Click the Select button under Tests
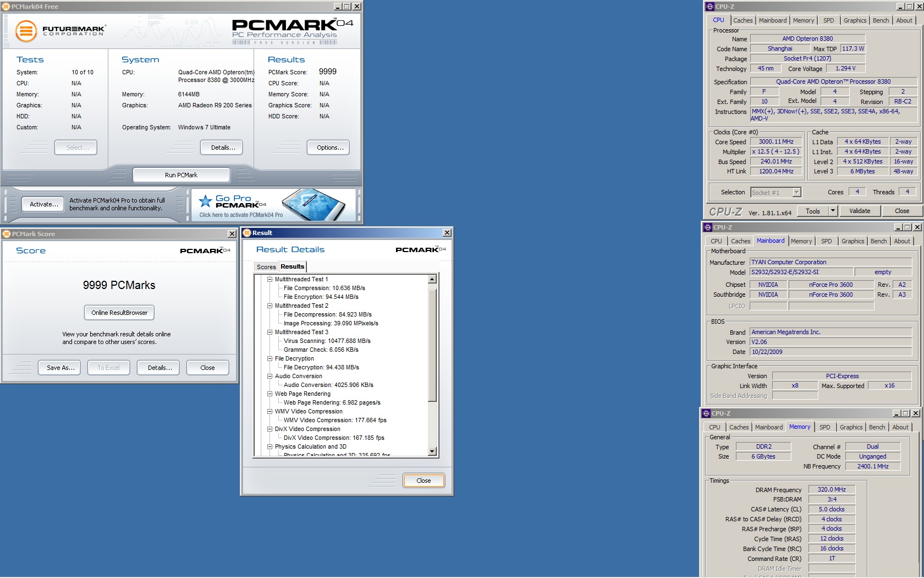The width and height of the screenshot is (924, 578). (76, 148)
